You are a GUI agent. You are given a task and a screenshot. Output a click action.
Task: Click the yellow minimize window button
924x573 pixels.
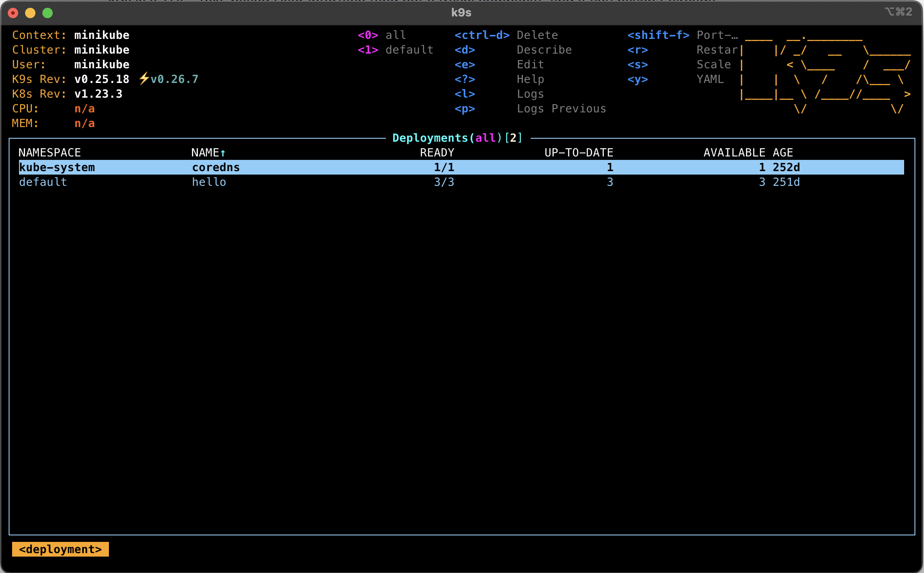point(30,13)
